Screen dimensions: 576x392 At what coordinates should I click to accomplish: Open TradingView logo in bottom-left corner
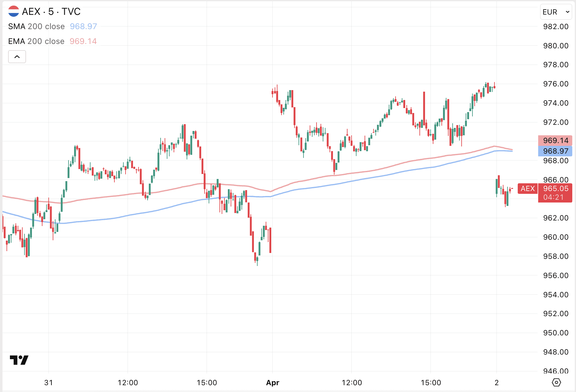pos(19,360)
